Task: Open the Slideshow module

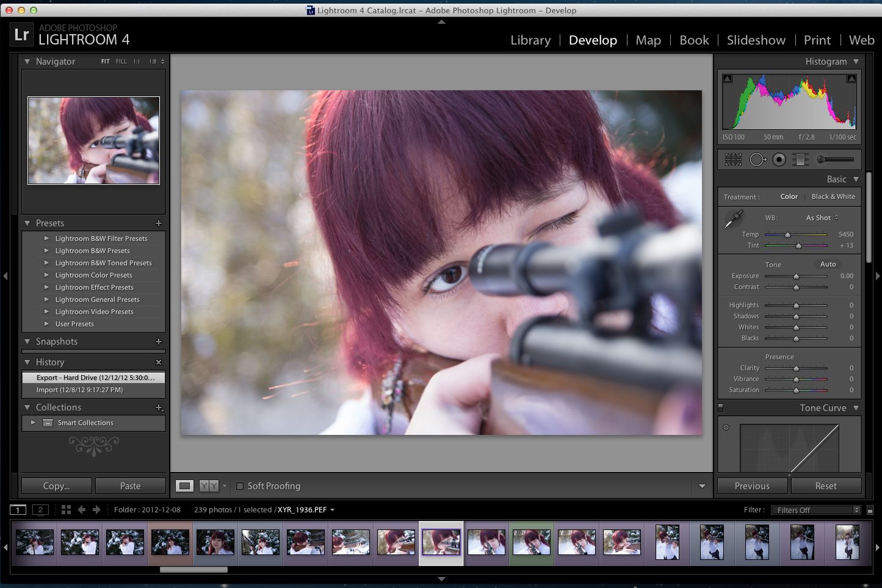Action: pyautogui.click(x=756, y=40)
